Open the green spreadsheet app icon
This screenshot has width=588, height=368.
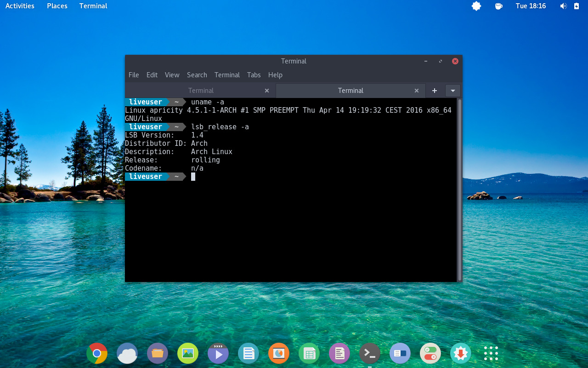click(309, 353)
